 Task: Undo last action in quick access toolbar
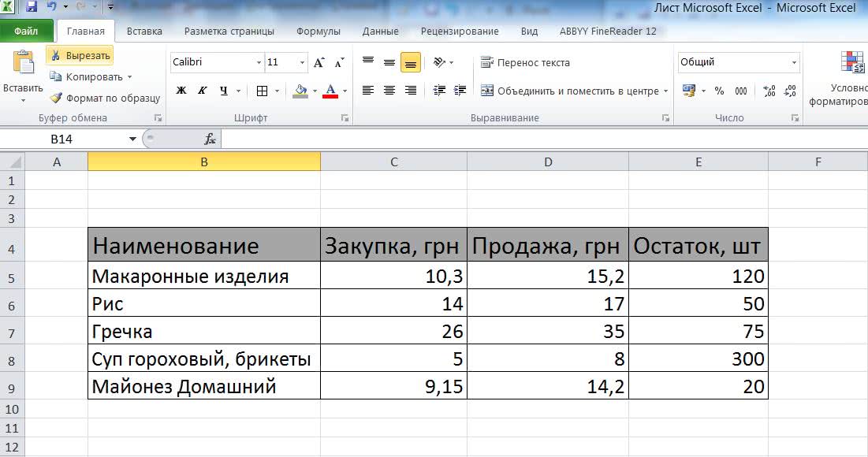tap(51, 6)
